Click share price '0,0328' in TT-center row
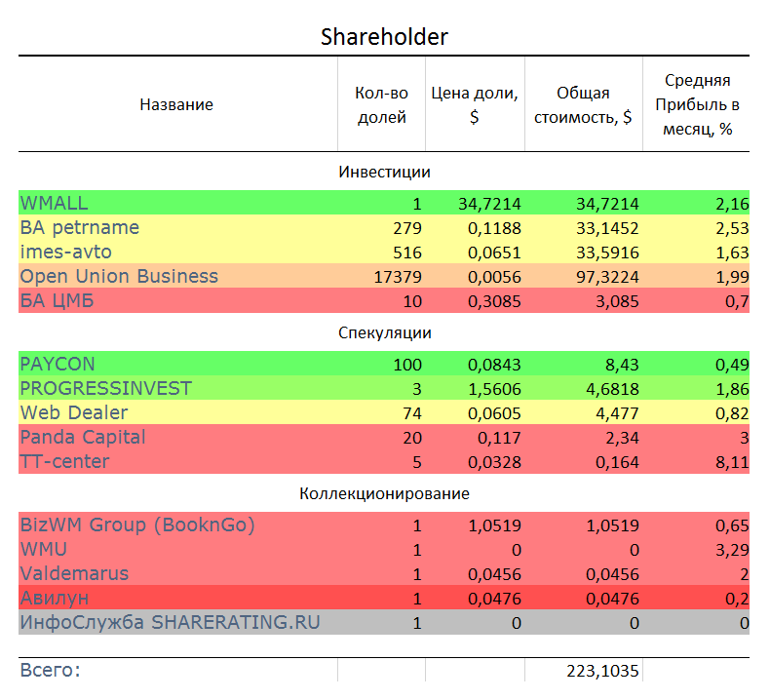This screenshot has height=700, width=770. pos(494,462)
